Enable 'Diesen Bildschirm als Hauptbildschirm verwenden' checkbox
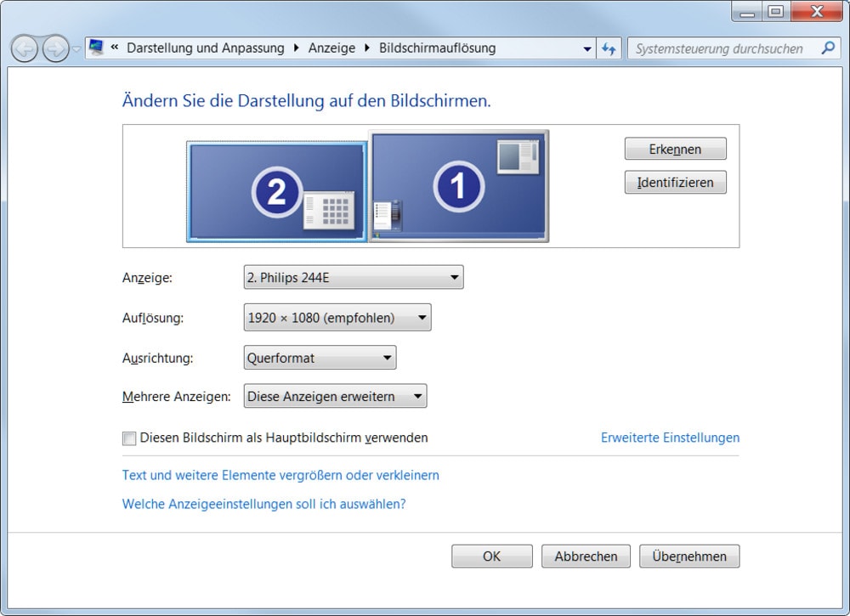 pos(129,438)
